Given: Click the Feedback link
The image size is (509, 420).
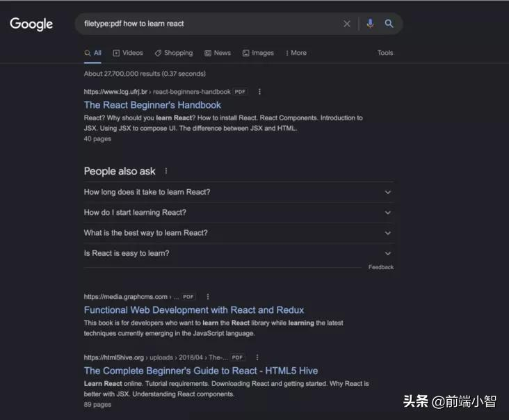Looking at the screenshot, I should (381, 267).
